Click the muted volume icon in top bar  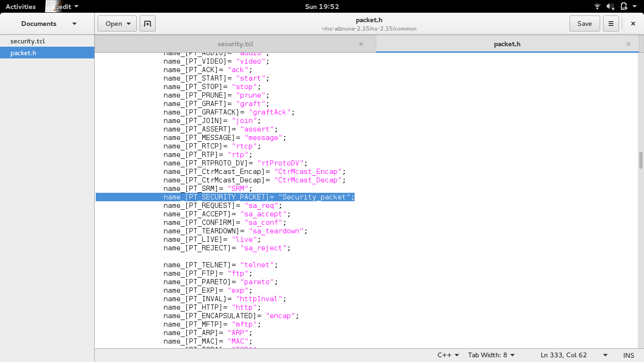pos(611,7)
